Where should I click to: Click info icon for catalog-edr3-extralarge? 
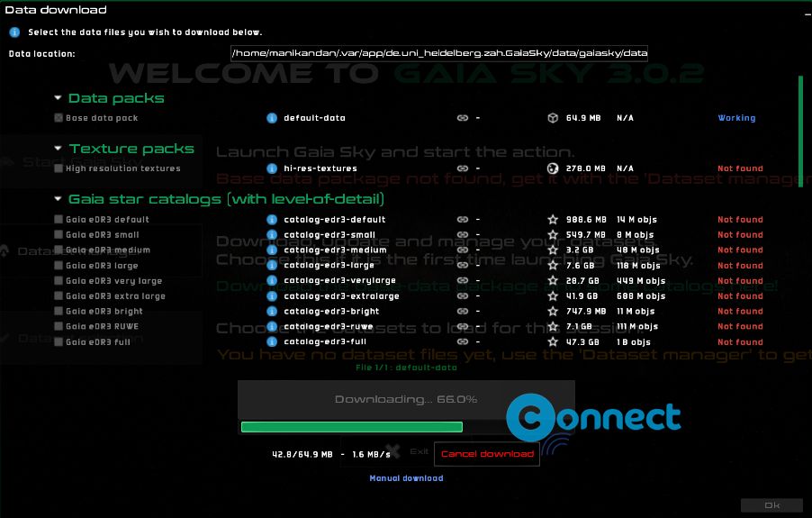(271, 295)
